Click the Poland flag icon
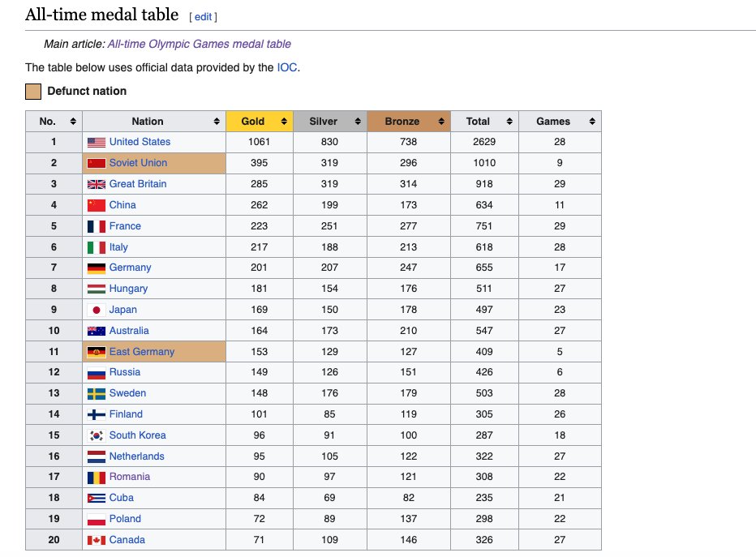 [97, 520]
